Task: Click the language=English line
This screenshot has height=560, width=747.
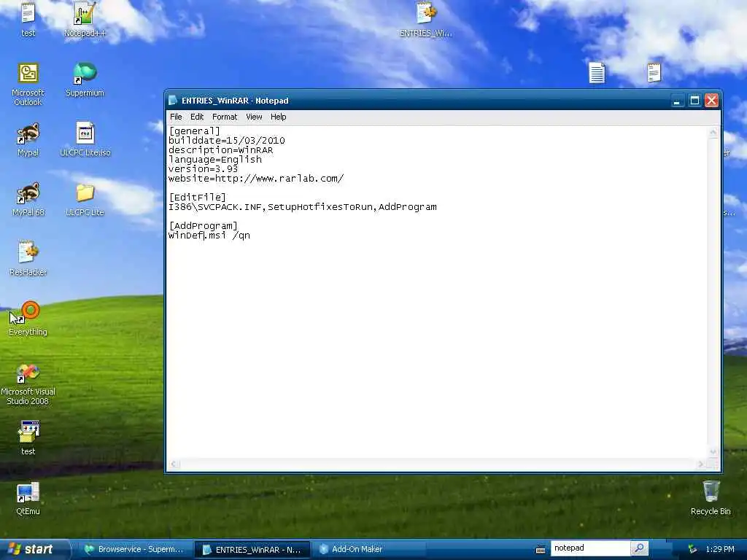Action: 215,160
